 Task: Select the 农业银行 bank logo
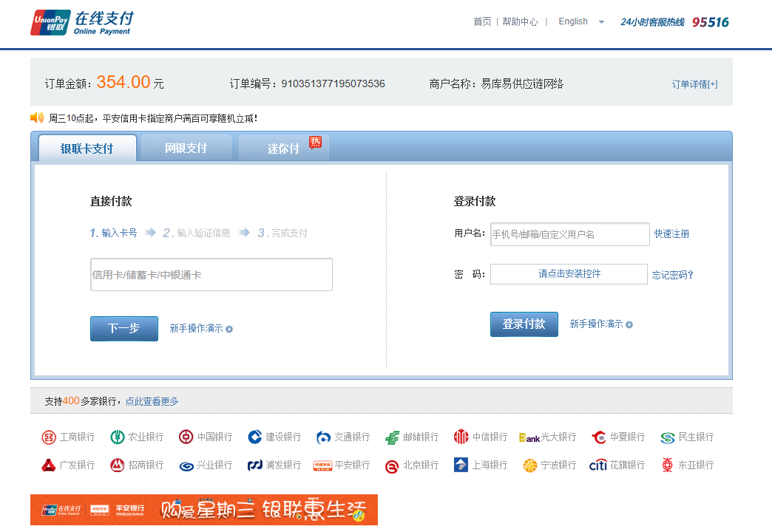point(117,437)
